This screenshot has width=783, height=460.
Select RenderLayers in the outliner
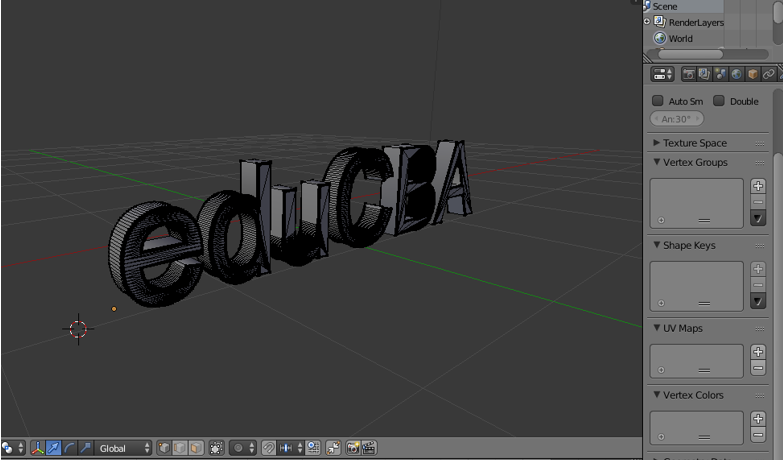696,22
